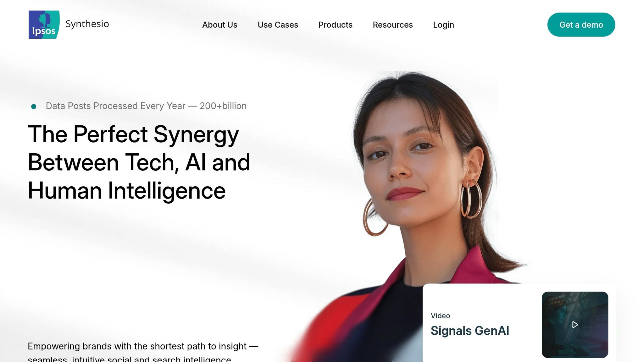Click the Video label on the card
The height and width of the screenshot is (362, 644).
(440, 315)
